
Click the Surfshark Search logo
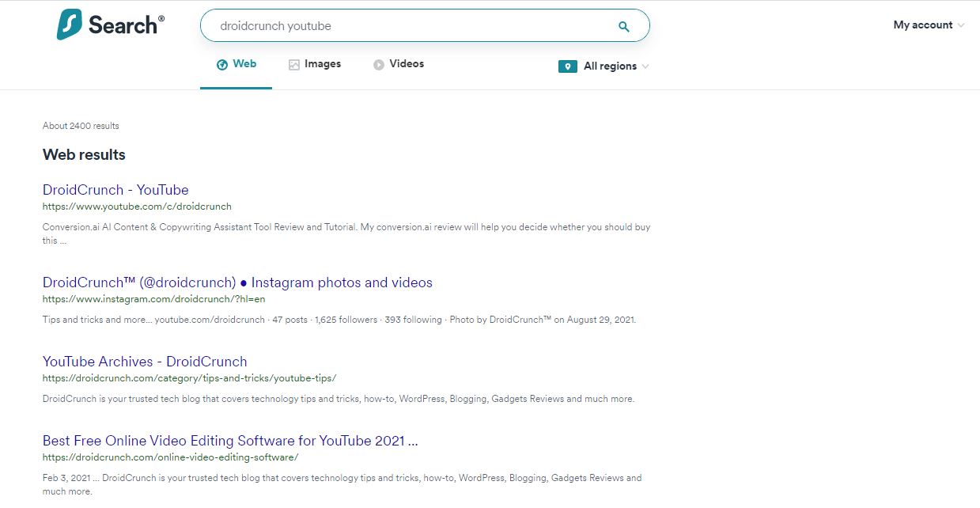click(x=110, y=25)
